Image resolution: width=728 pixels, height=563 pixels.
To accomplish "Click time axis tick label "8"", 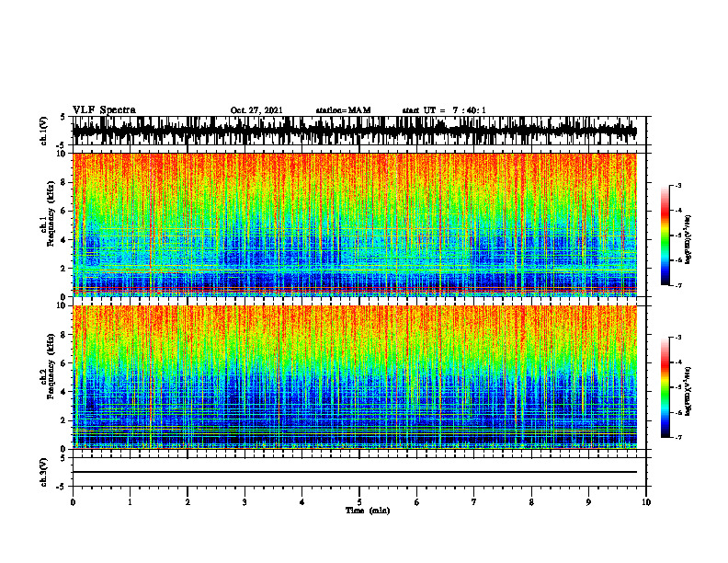I will coord(531,502).
